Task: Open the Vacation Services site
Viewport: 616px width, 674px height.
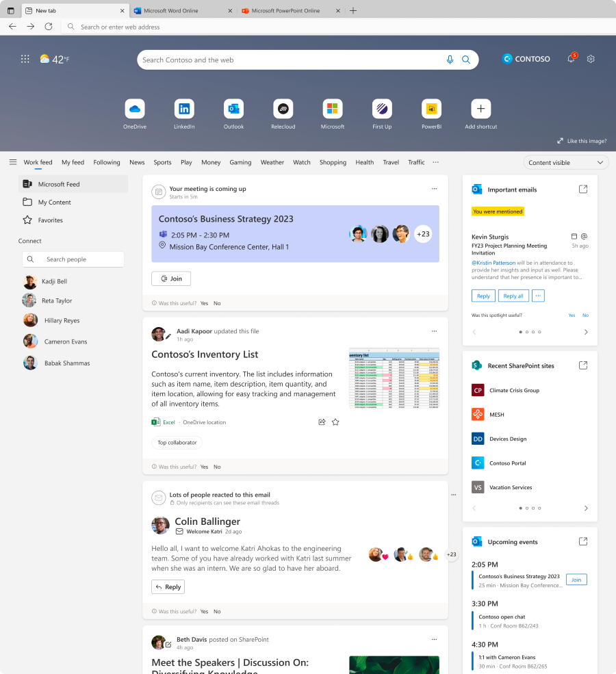Action: 502,487
